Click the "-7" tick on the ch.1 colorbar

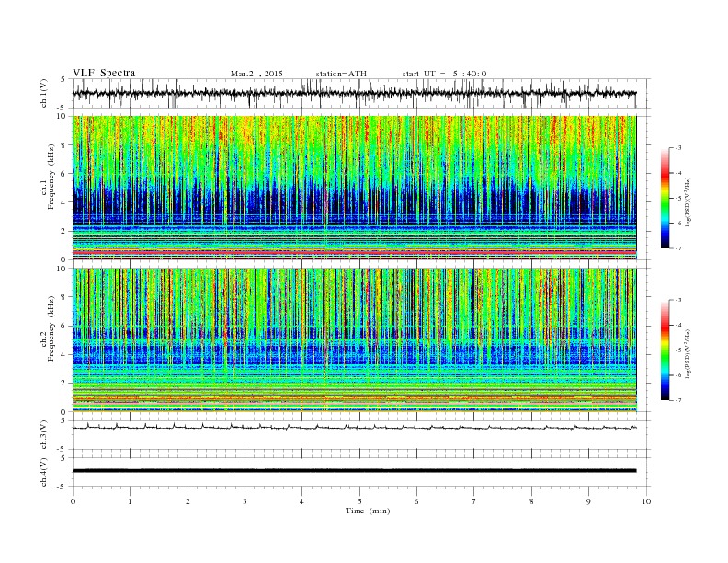coord(678,248)
